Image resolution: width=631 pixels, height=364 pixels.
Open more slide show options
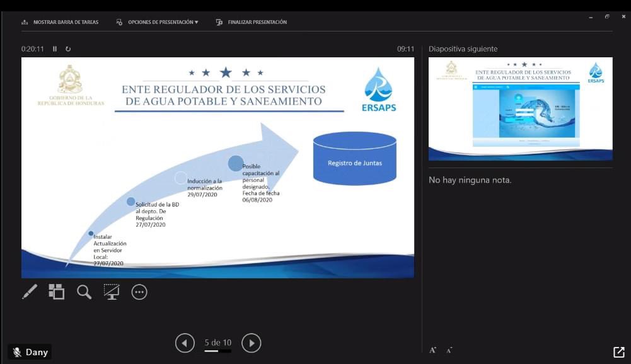[x=139, y=292]
